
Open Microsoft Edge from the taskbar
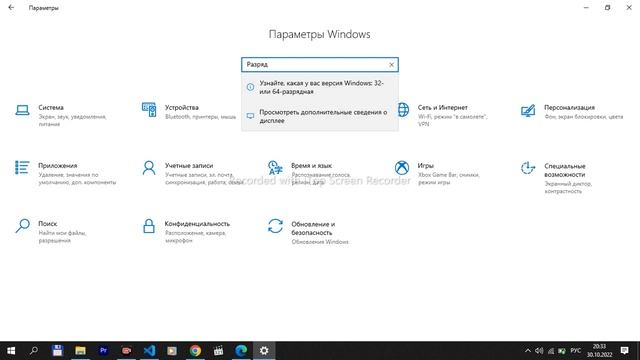[x=241, y=351]
